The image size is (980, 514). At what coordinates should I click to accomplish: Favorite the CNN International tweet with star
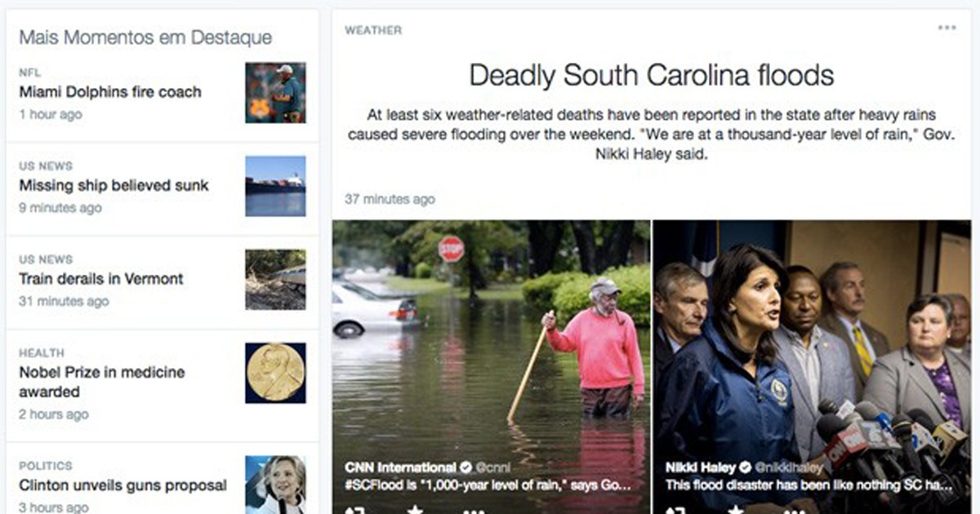415,510
